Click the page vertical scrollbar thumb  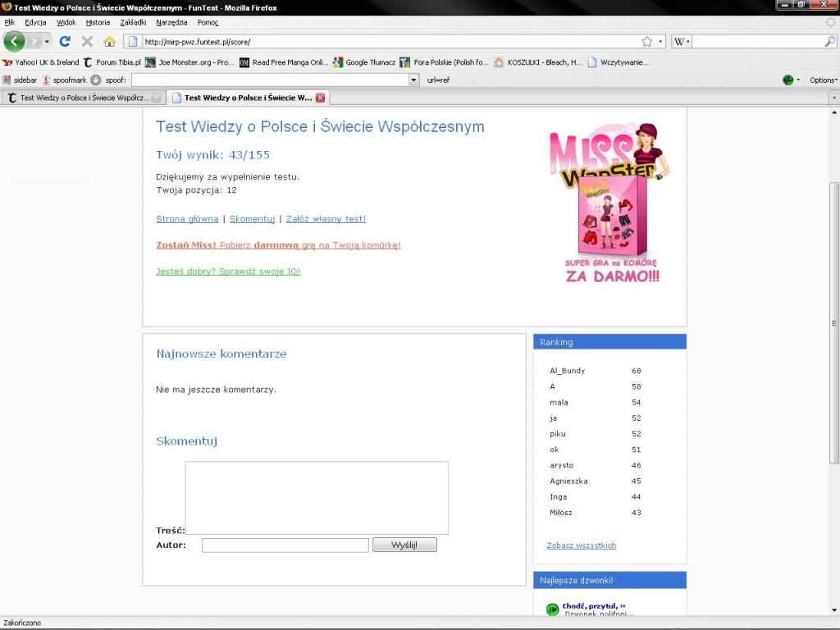tap(834, 323)
